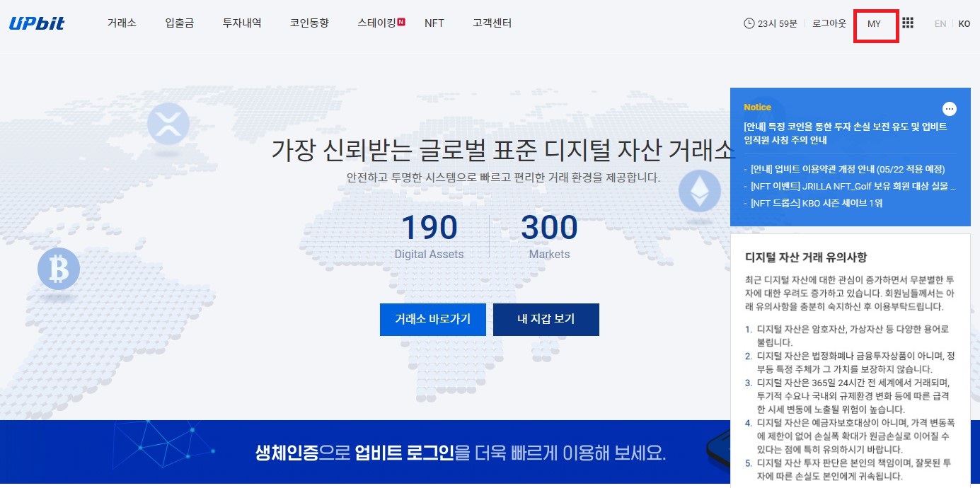Screen dimensions: 980x488
Task: Open the 입출금 menu
Action: pyautogui.click(x=180, y=23)
